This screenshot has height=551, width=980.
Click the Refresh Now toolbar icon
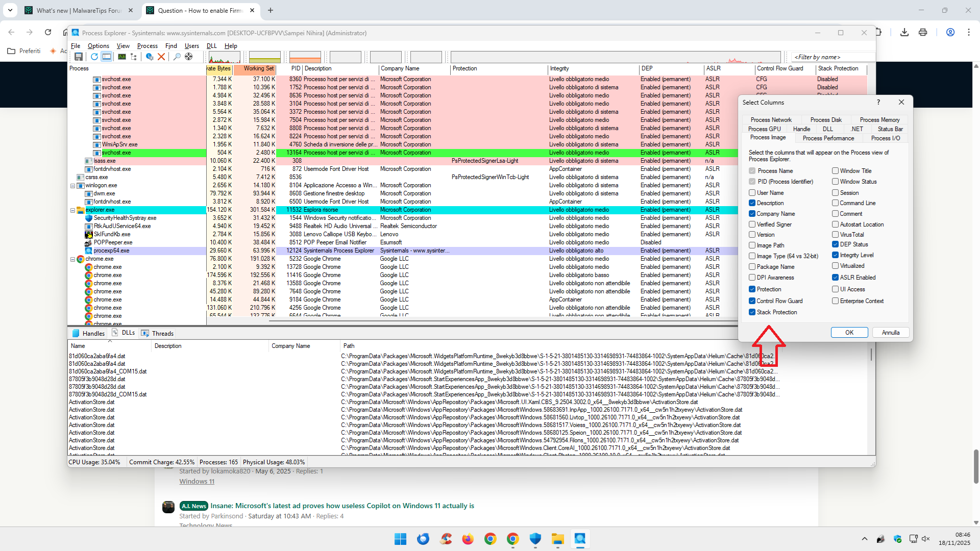tap(94, 57)
